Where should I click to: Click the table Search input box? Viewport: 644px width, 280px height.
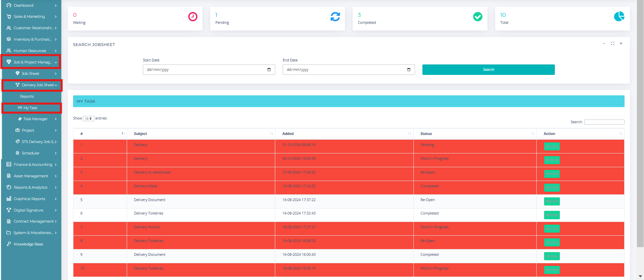coord(604,122)
